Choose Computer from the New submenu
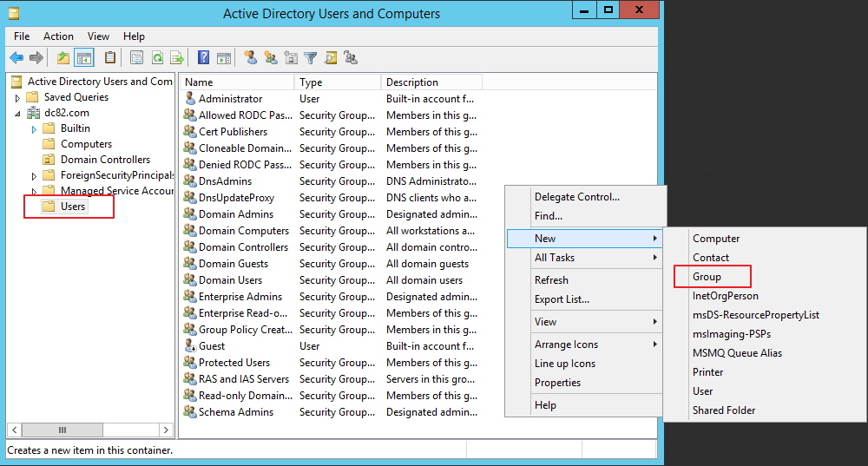868x466 pixels. click(x=716, y=239)
